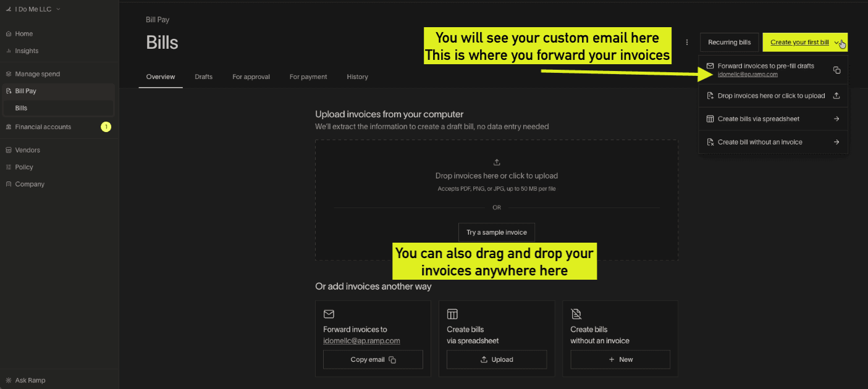Image resolution: width=868 pixels, height=389 pixels.
Task: Go to Home in the sidebar
Action: click(24, 34)
